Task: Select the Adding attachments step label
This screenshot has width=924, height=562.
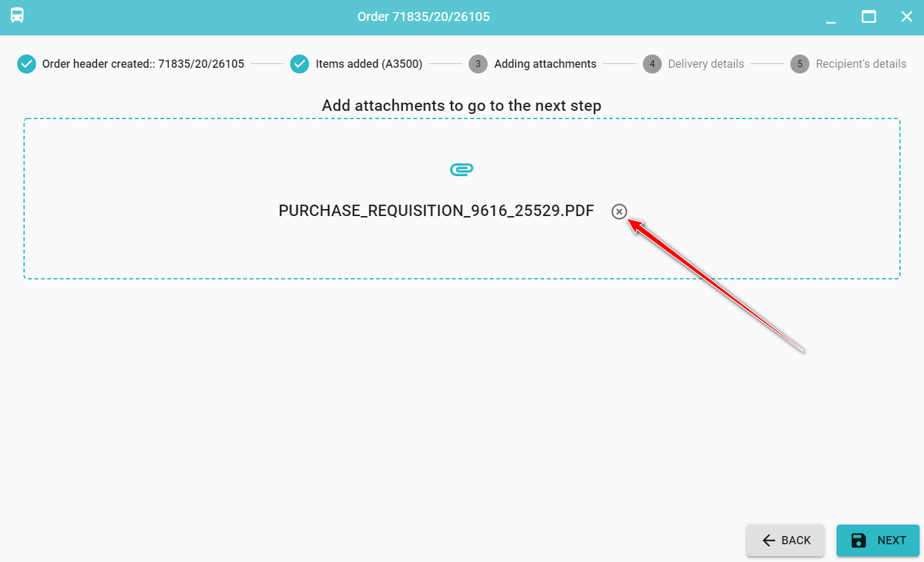Action: click(545, 64)
